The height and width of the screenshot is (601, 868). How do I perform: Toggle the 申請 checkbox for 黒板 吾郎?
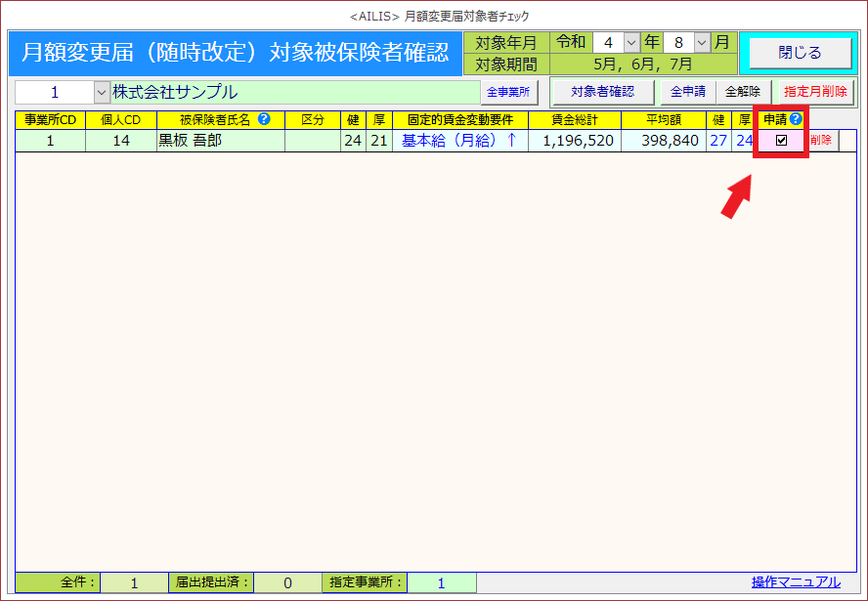click(x=781, y=141)
